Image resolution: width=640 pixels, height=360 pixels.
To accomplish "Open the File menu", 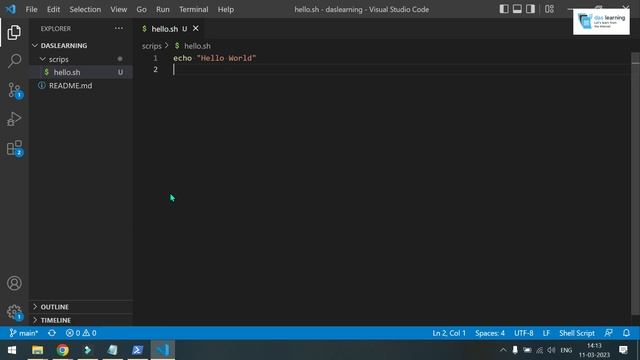I will [31, 9].
